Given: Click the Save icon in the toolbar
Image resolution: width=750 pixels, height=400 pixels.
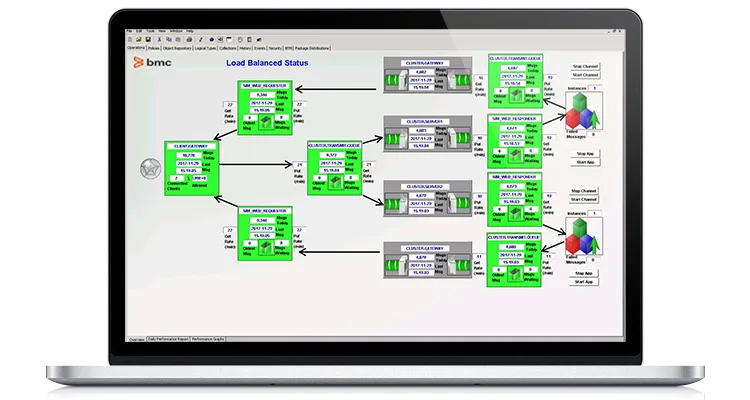Looking at the screenshot, I should click(148, 40).
